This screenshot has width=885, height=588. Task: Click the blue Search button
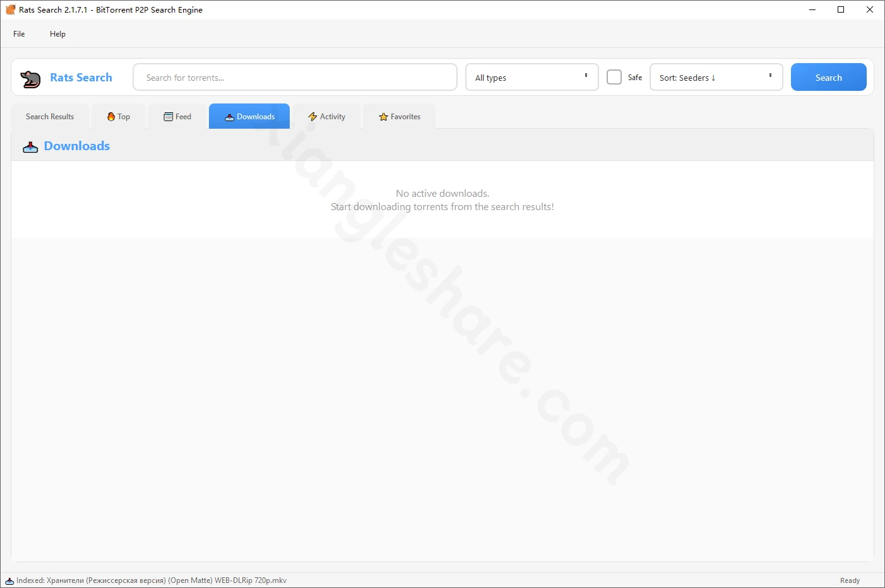click(x=829, y=77)
